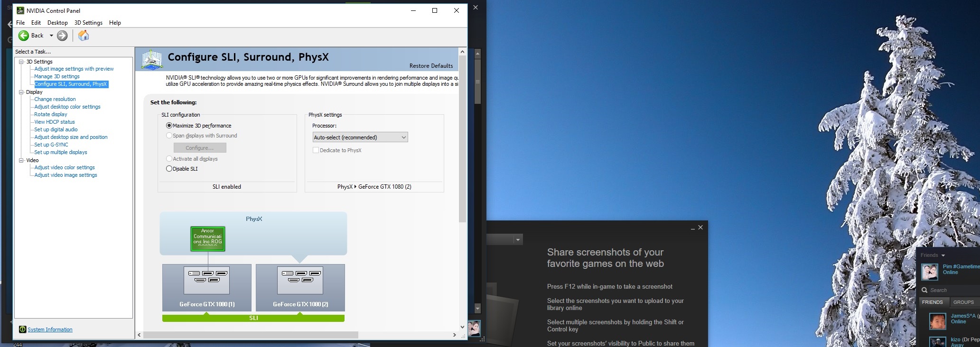Click JamesS^A's avatar in the friends list

937,321
